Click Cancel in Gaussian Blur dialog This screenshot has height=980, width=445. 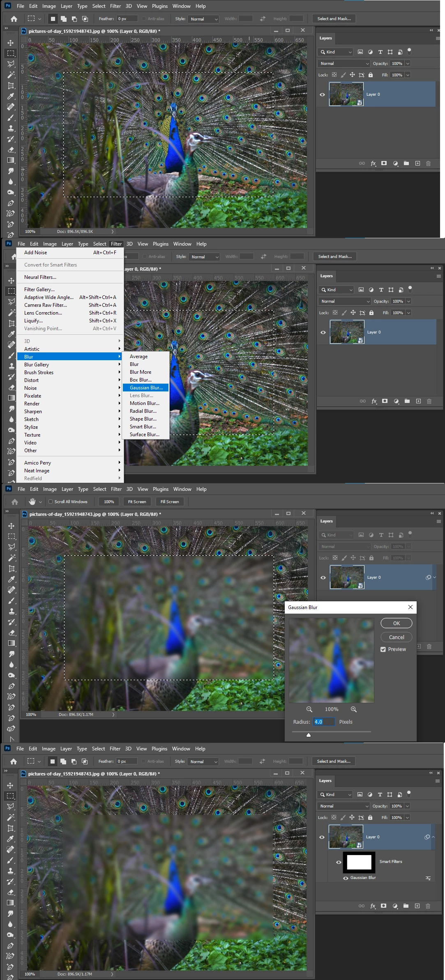[x=397, y=637]
